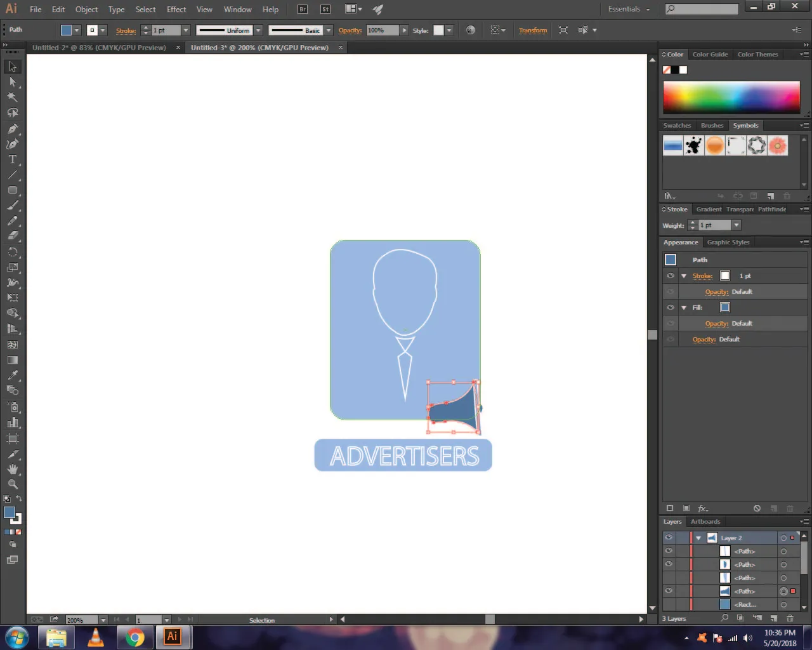This screenshot has height=650, width=812.
Task: Toggle eye beside the Opacity row under Fill
Action: click(x=670, y=323)
